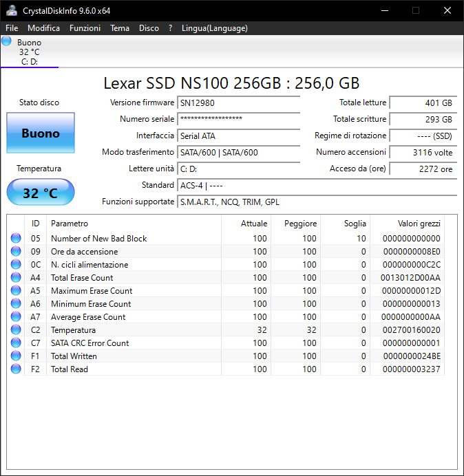Screen dimensions: 464x476
Task: Click status orb for Total Read
Action: pos(16,369)
